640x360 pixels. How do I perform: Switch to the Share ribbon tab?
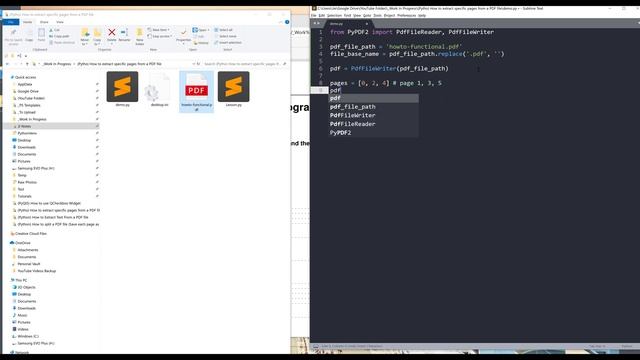pyautogui.click(x=44, y=22)
